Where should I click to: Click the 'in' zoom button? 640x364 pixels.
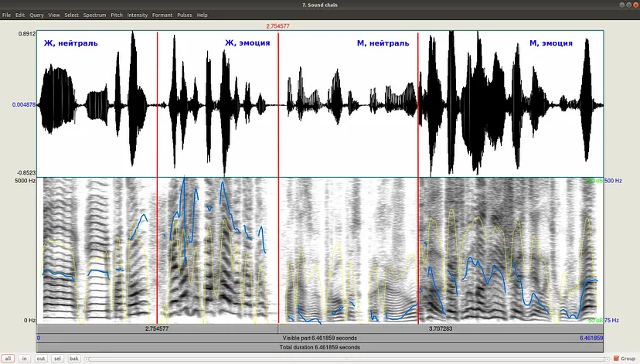tap(25, 359)
